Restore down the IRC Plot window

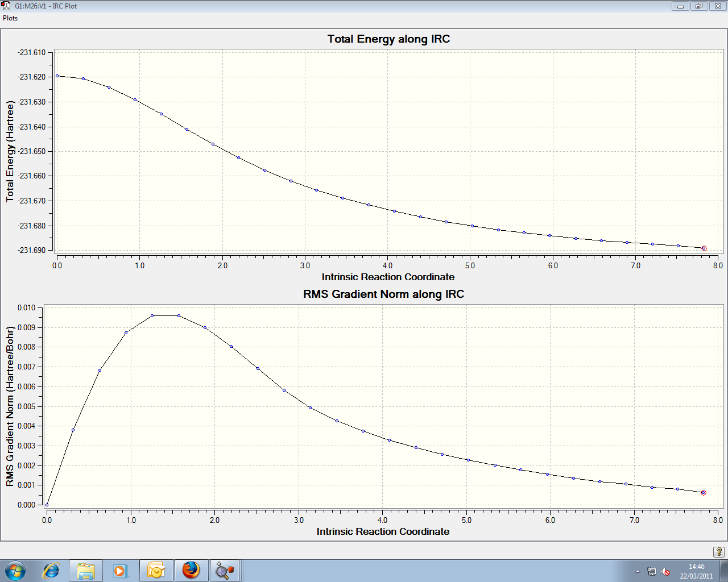698,6
